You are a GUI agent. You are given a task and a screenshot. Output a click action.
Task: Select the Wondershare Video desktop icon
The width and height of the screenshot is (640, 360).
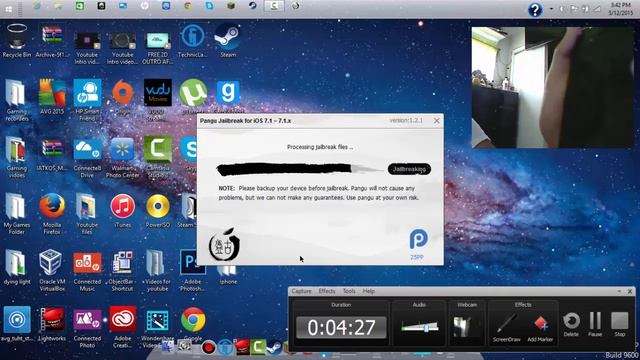coord(158,327)
